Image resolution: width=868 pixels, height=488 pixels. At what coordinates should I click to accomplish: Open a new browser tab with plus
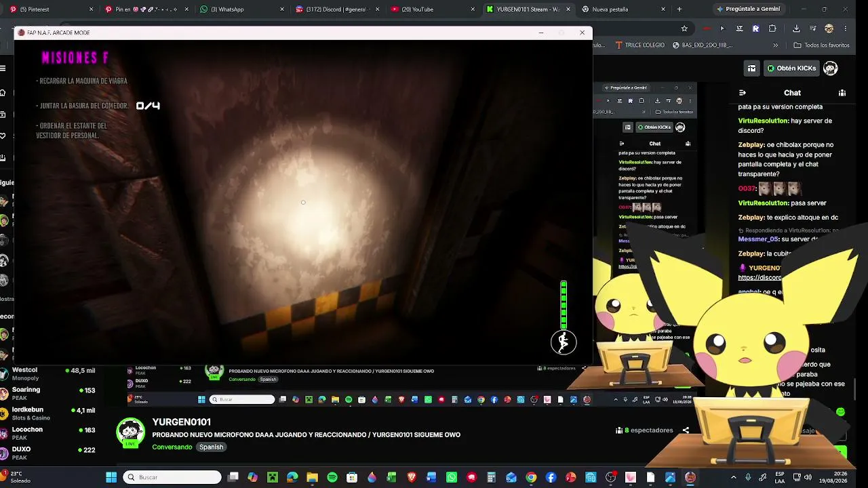coord(680,9)
